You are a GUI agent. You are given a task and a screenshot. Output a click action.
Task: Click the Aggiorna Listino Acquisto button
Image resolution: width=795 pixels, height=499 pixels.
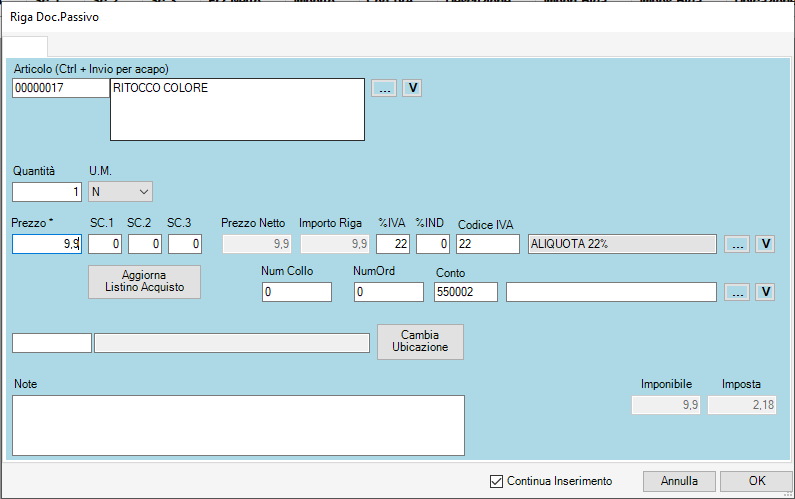tap(145, 281)
